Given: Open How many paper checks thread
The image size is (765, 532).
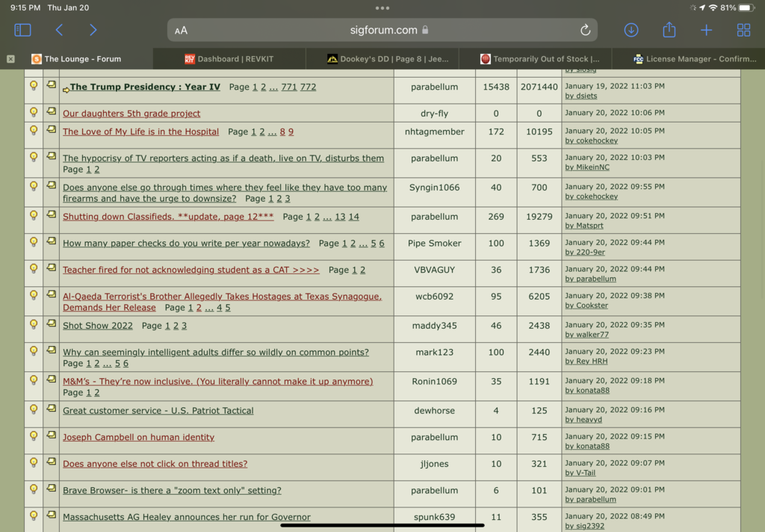Looking at the screenshot, I should [186, 243].
